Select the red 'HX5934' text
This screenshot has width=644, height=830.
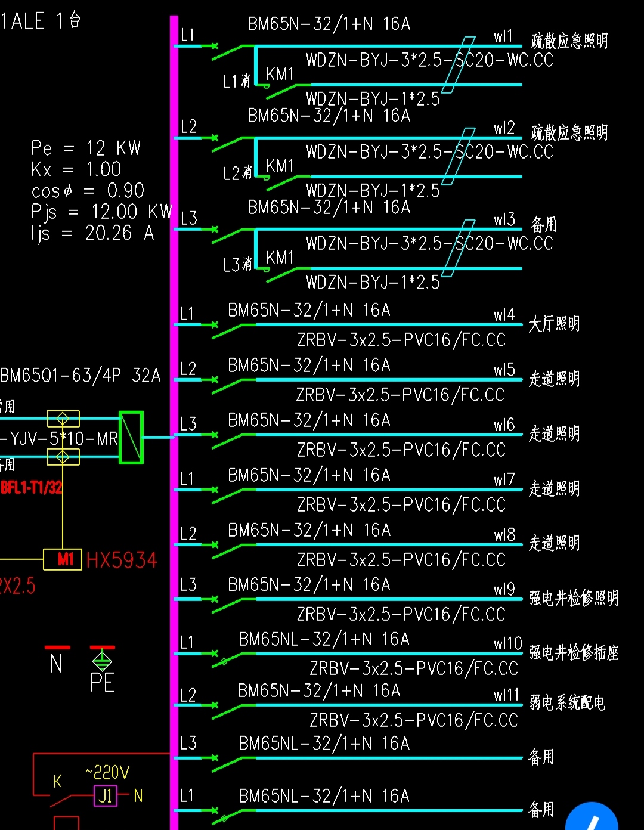click(122, 560)
